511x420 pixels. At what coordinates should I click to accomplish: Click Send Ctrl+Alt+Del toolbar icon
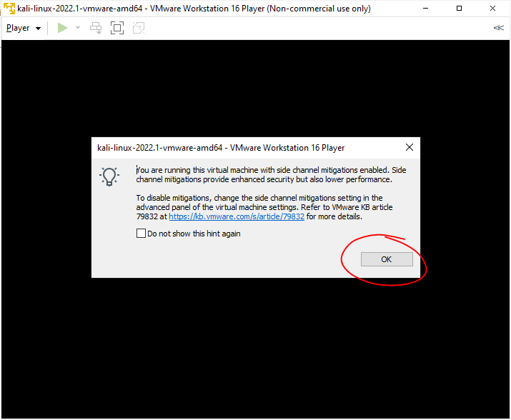[96, 28]
